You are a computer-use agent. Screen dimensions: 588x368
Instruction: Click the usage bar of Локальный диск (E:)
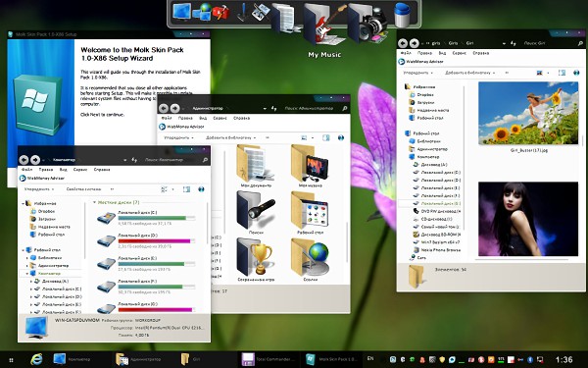157,264
